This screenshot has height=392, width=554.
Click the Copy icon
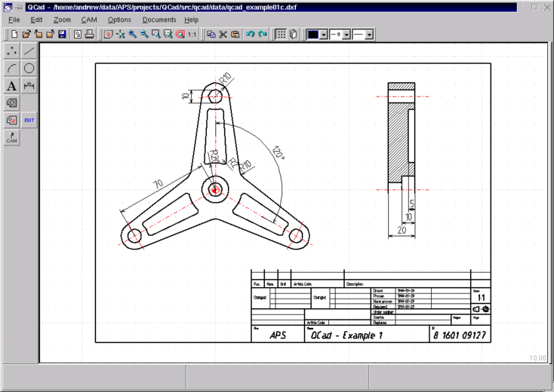pyautogui.click(x=211, y=34)
